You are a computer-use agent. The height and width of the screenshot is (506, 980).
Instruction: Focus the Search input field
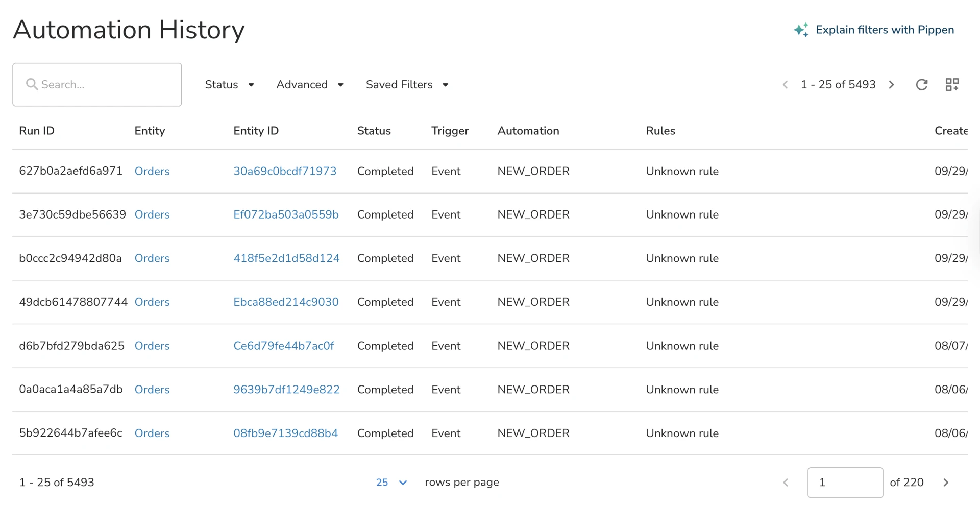coord(97,85)
